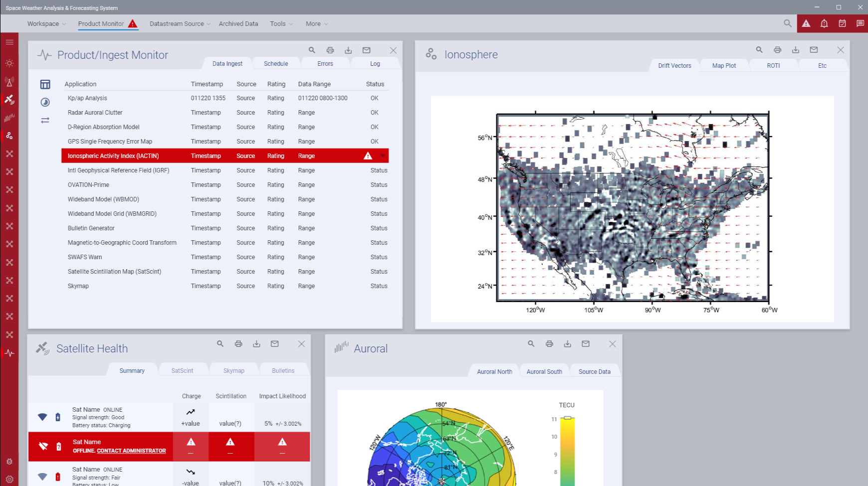Click the Ionosphere drift vector map plot
Viewport: 868px width, 486px height.
633,208
